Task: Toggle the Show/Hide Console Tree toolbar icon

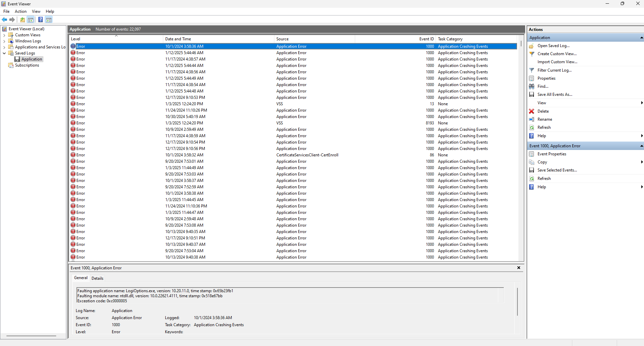Action: pyautogui.click(x=31, y=20)
